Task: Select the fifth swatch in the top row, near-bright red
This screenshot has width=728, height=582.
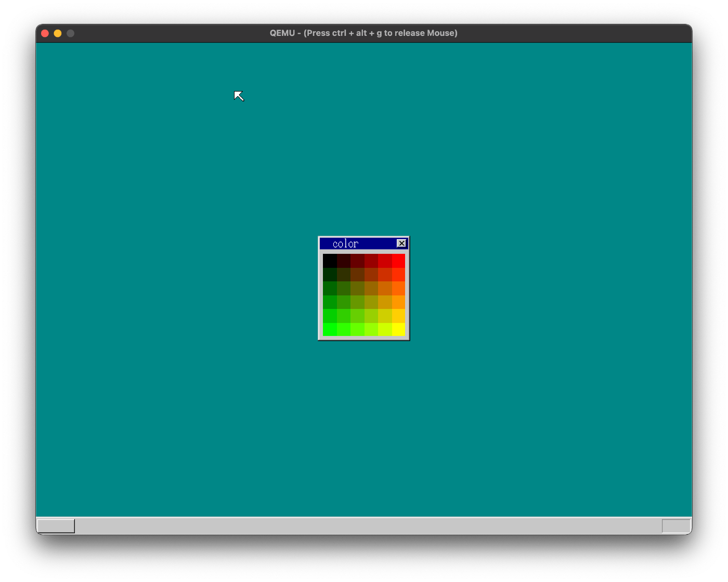Action: click(x=385, y=261)
